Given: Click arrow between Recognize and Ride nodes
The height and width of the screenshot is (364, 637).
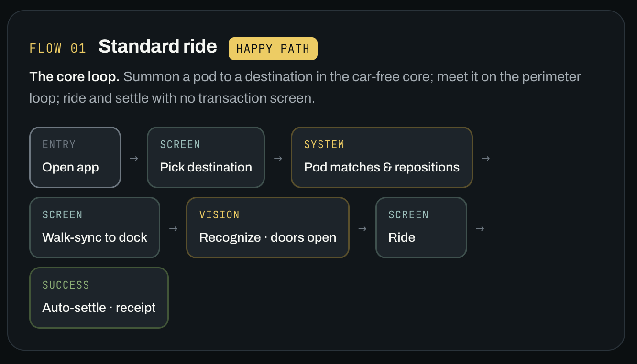Looking at the screenshot, I should [362, 228].
